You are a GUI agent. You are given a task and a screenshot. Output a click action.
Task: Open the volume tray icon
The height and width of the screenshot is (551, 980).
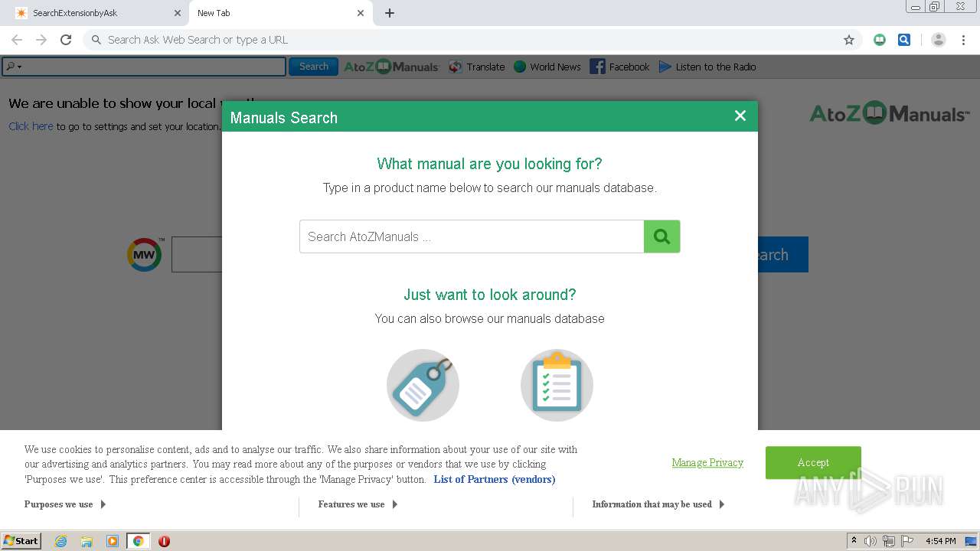click(870, 541)
